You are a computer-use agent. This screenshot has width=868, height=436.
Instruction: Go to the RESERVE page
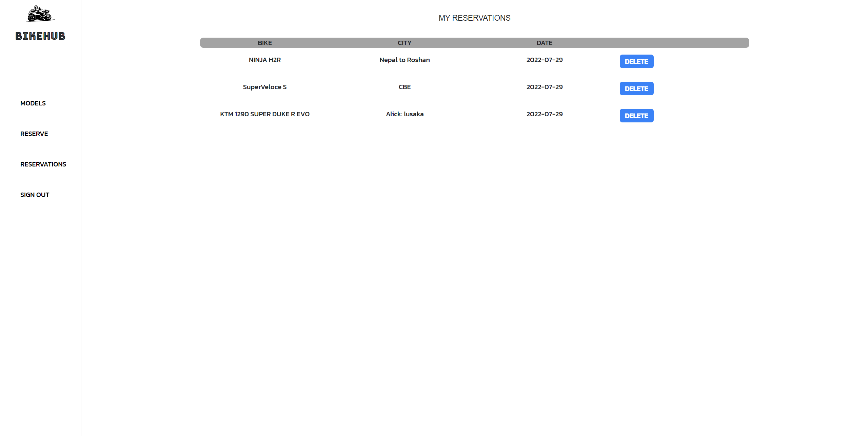pos(34,134)
